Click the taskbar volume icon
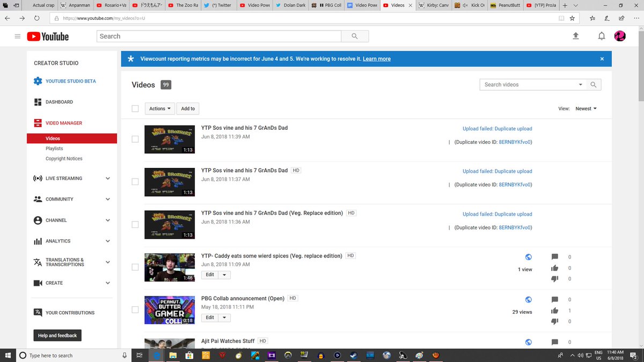The image size is (644, 362). [580, 355]
